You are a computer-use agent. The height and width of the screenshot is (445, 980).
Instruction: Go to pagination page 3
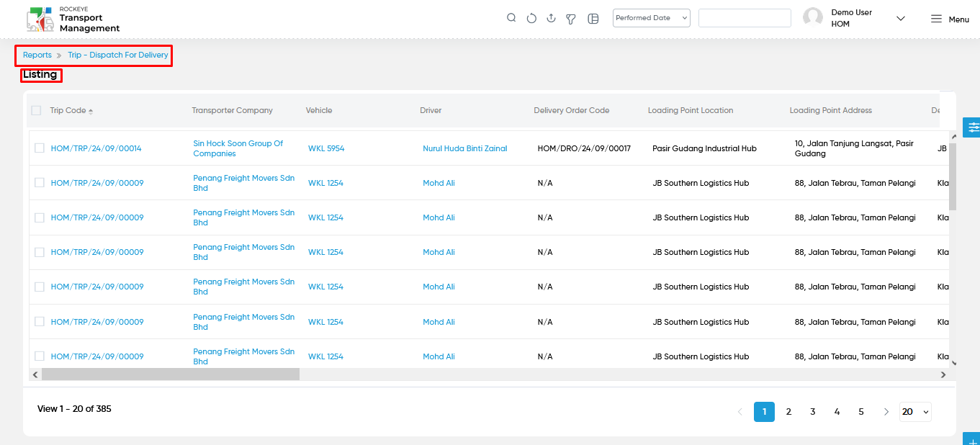click(812, 412)
